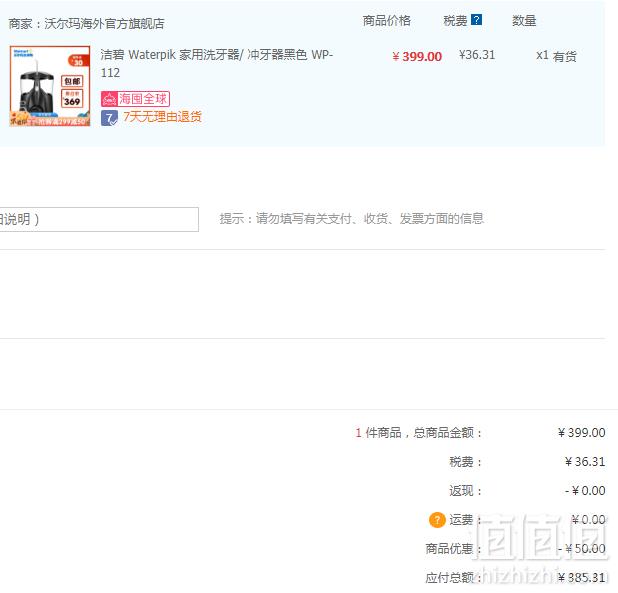The width and height of the screenshot is (618, 593).
Task: Click the 应付总额 amount ¥385.31
Action: pos(581,578)
